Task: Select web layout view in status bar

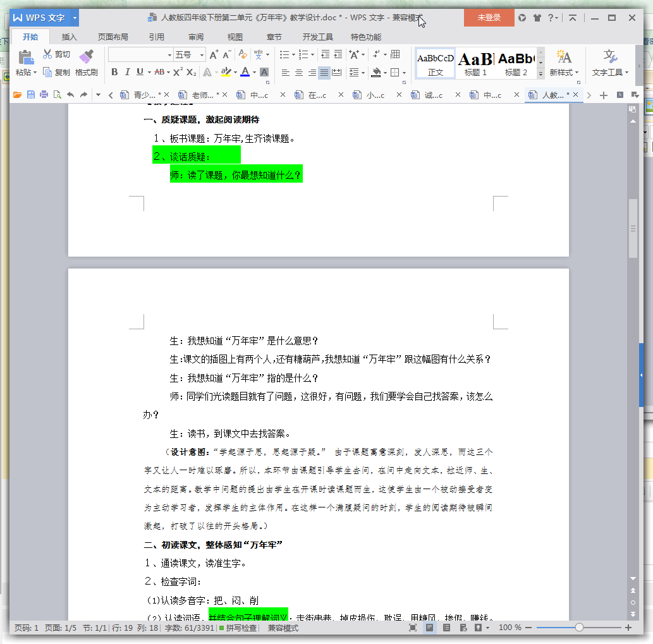Action: (463, 628)
